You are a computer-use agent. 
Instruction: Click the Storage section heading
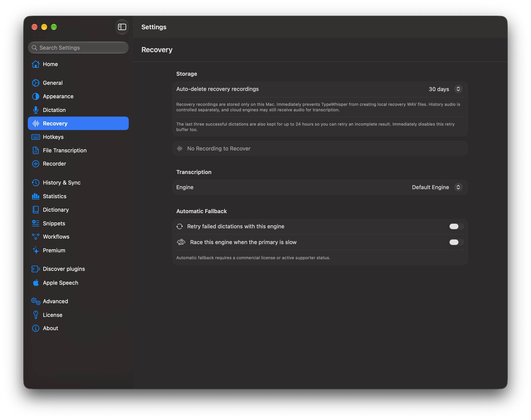(x=187, y=74)
